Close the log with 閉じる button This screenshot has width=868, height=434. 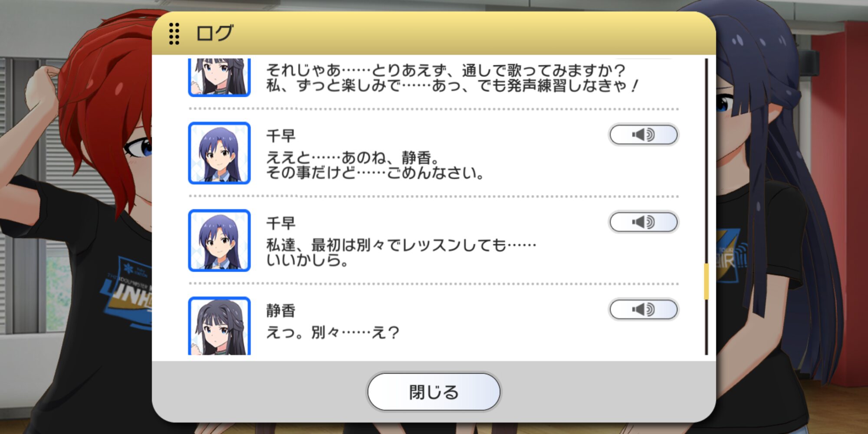pos(434,392)
